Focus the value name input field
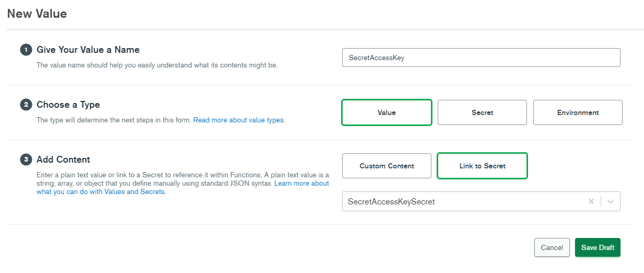 (481, 58)
